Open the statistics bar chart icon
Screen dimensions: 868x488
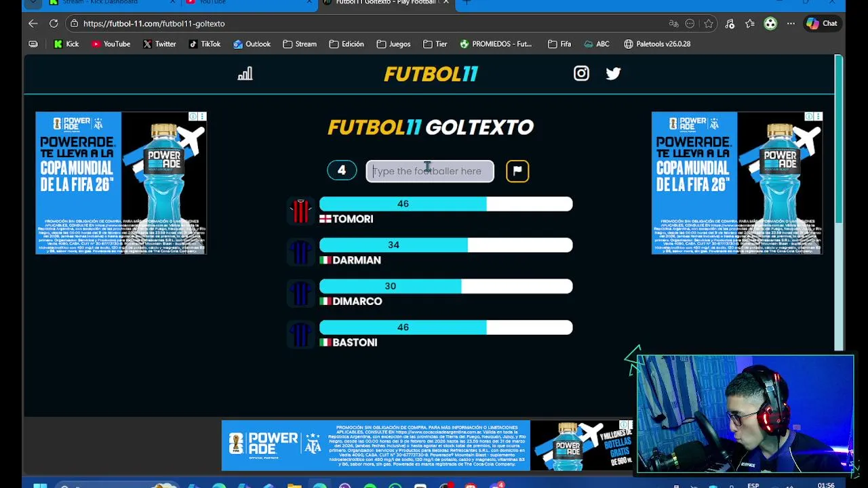pos(245,73)
